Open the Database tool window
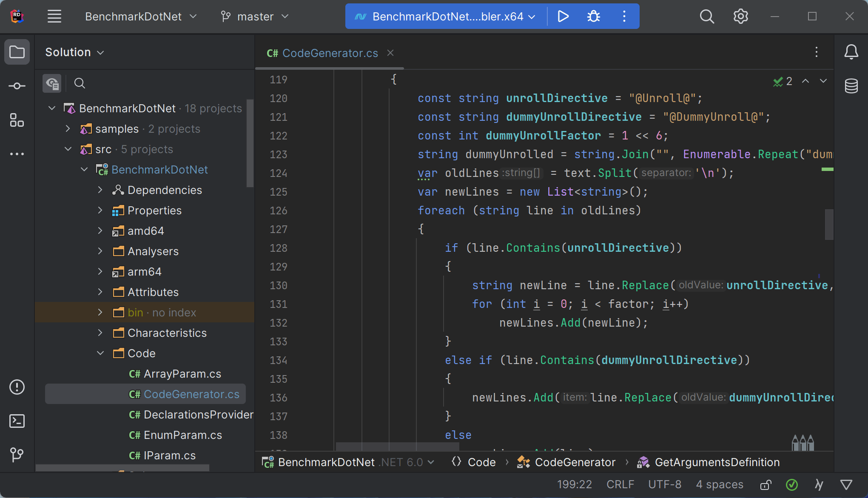Viewport: 868px width, 498px height. click(x=851, y=86)
